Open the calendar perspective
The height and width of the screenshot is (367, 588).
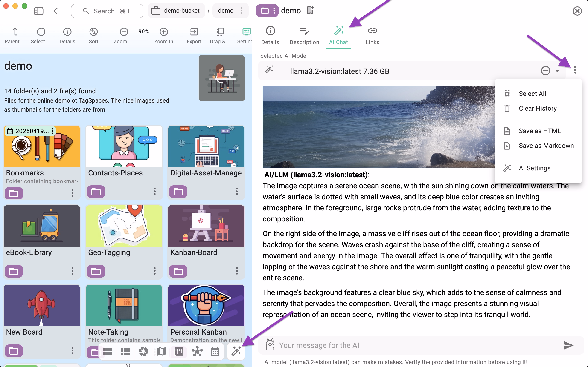coord(215,351)
